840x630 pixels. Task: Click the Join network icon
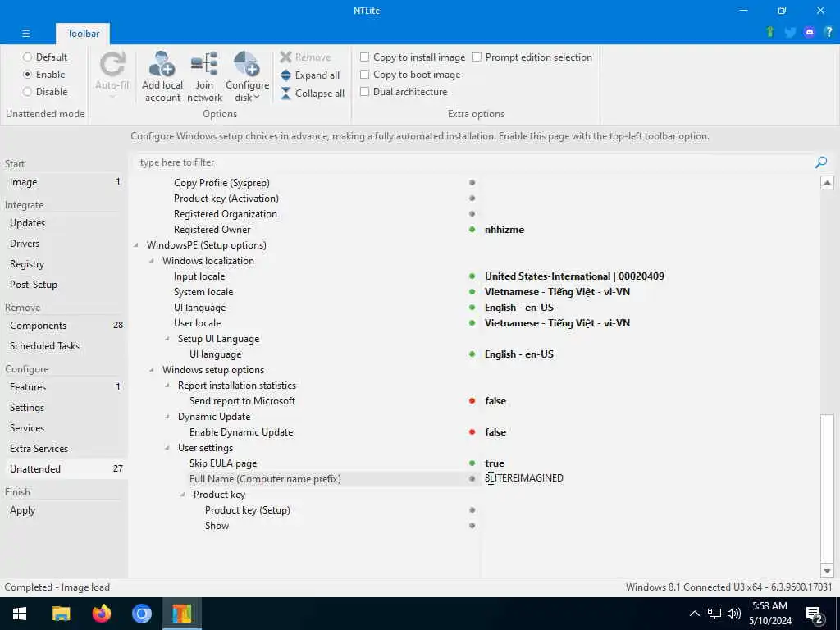click(x=204, y=64)
